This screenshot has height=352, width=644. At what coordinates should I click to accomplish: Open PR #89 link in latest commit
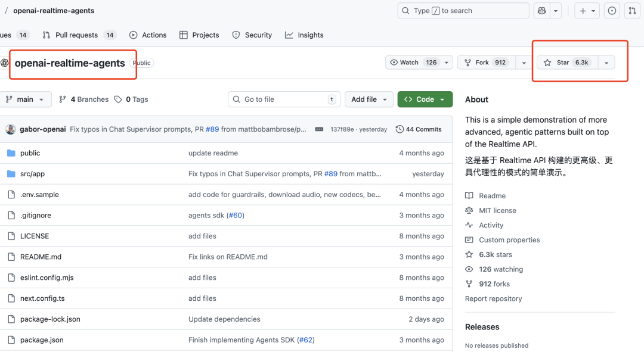point(212,129)
